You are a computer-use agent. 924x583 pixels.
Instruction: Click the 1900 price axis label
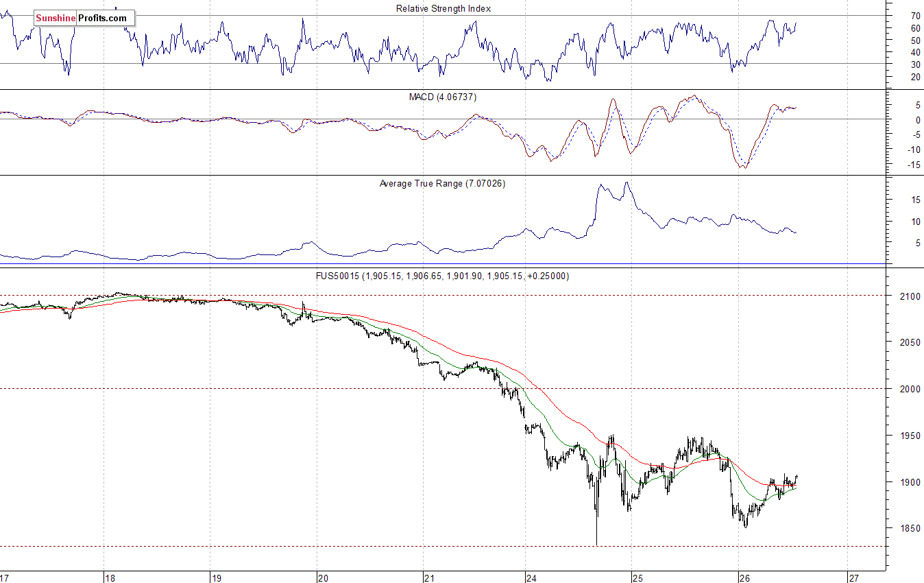pyautogui.click(x=909, y=482)
